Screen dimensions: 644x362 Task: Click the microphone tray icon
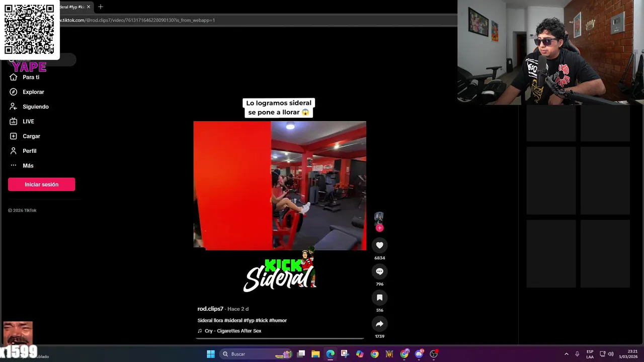click(577, 354)
